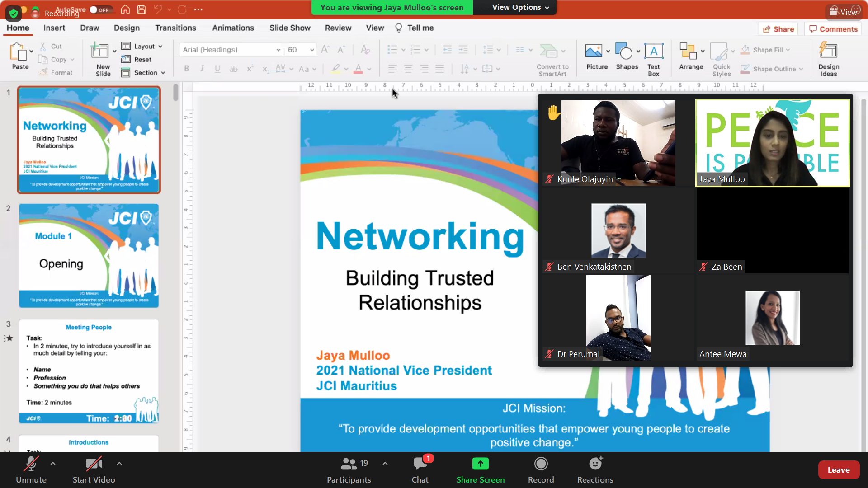Start Video in Zoom
Viewport: 868px width, 488px height.
tap(94, 465)
